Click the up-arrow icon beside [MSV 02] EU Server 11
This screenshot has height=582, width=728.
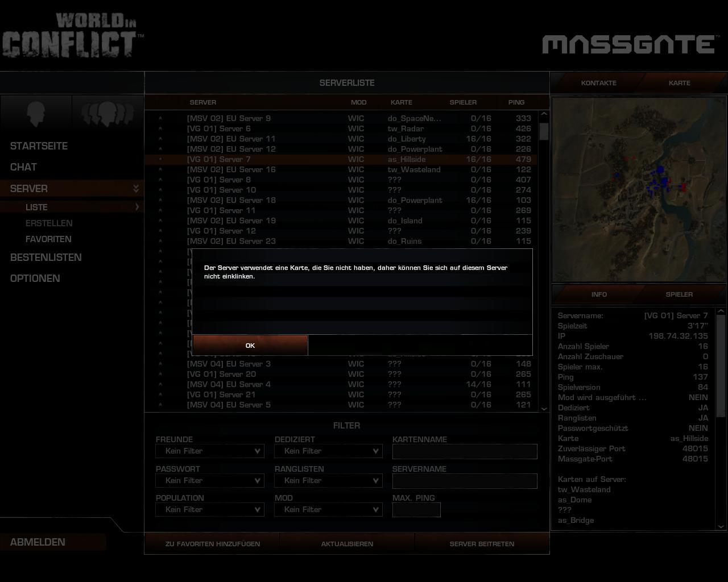[x=160, y=139]
